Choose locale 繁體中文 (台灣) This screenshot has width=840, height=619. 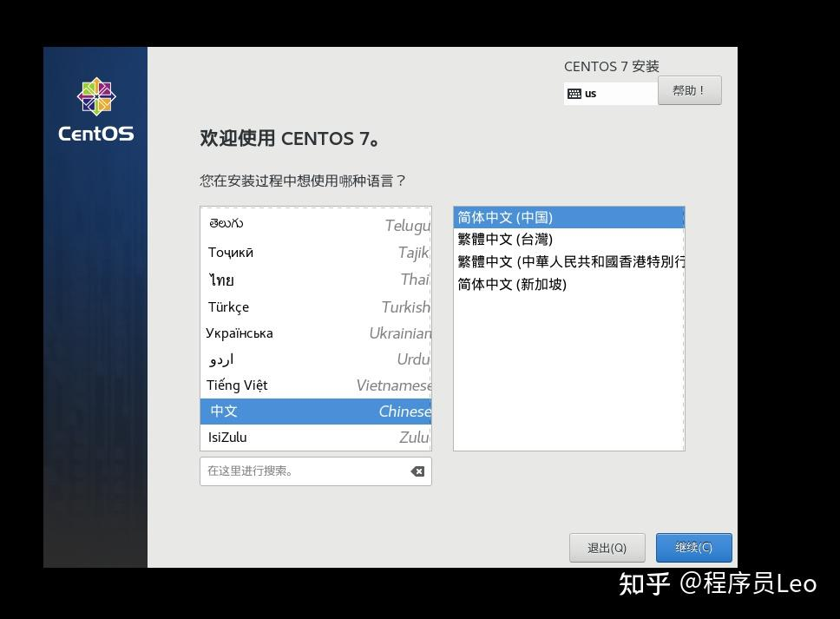pyautogui.click(x=569, y=240)
